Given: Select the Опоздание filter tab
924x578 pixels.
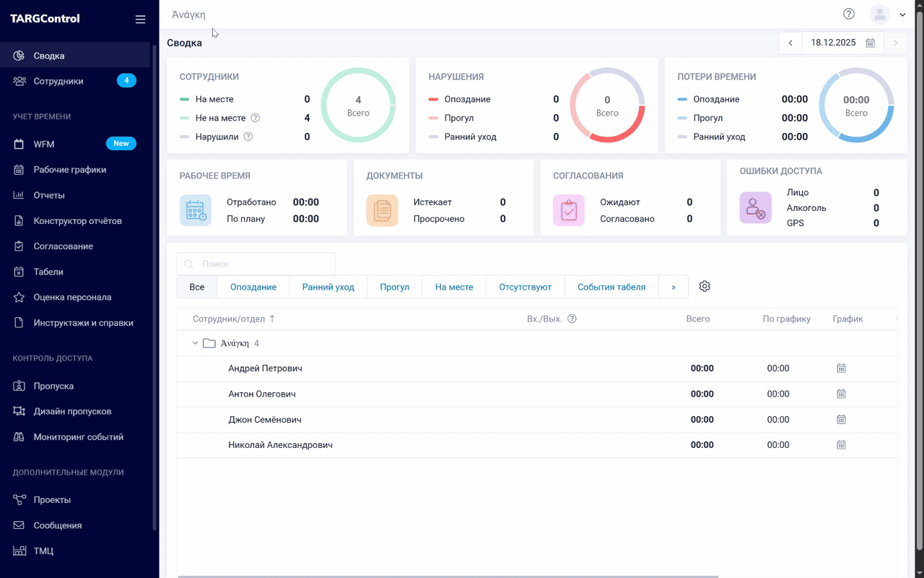Looking at the screenshot, I should [253, 287].
